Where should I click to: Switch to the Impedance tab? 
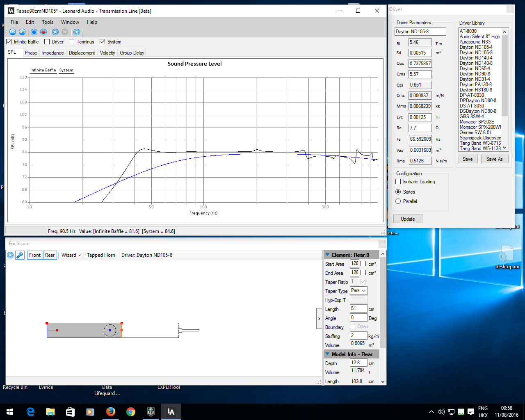[53, 53]
